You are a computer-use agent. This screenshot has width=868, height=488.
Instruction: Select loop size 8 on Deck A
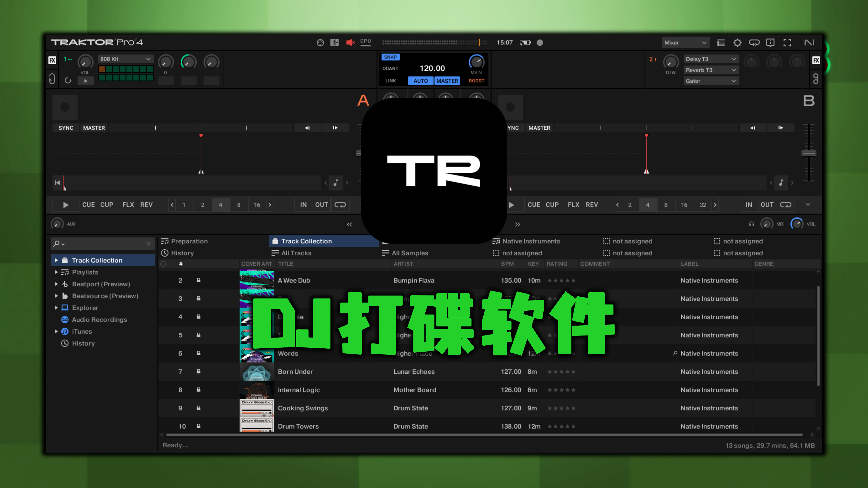238,205
